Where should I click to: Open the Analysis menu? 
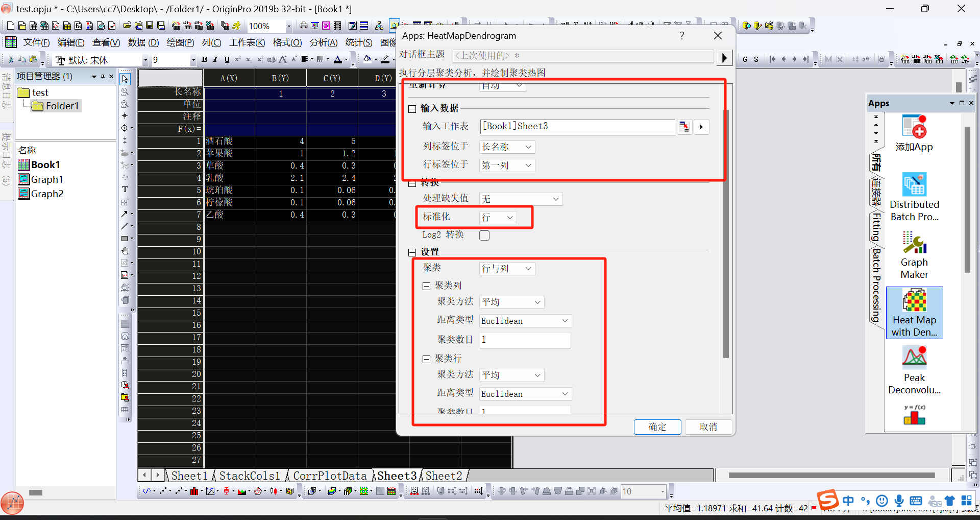[x=323, y=42]
